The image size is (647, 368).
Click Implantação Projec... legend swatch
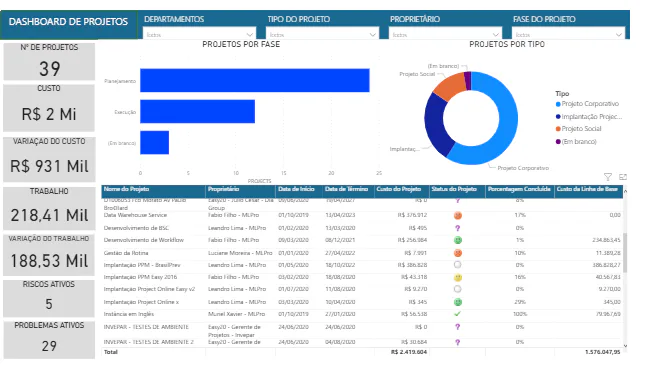point(558,117)
